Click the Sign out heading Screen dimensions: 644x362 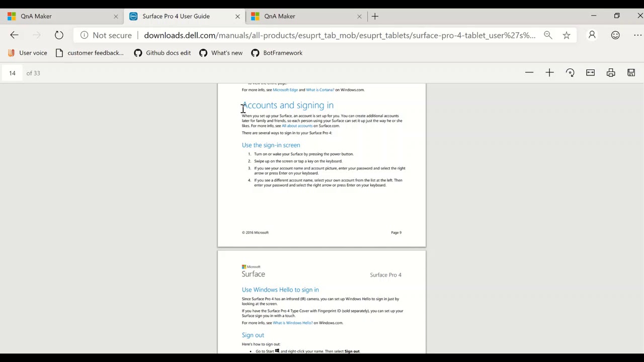253,335
